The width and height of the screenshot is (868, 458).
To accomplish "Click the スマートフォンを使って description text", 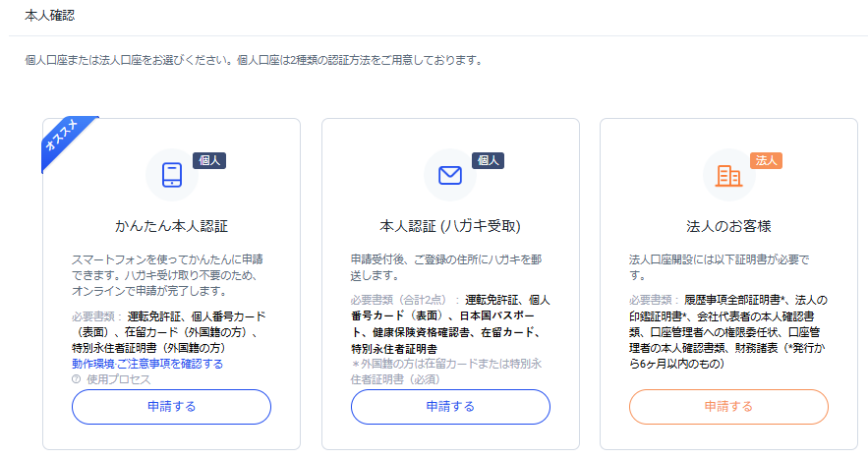I will coord(168,275).
